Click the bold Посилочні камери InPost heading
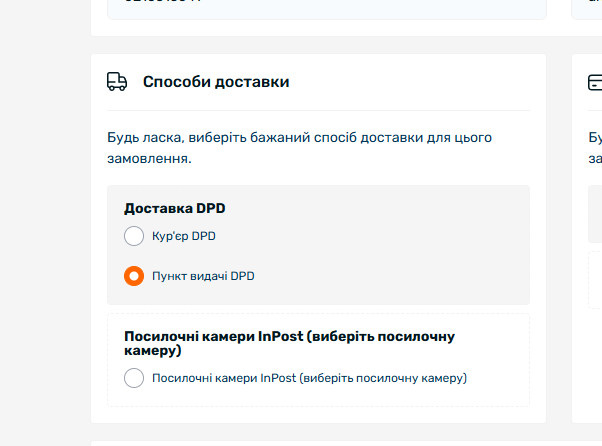602x446 pixels. (289, 343)
